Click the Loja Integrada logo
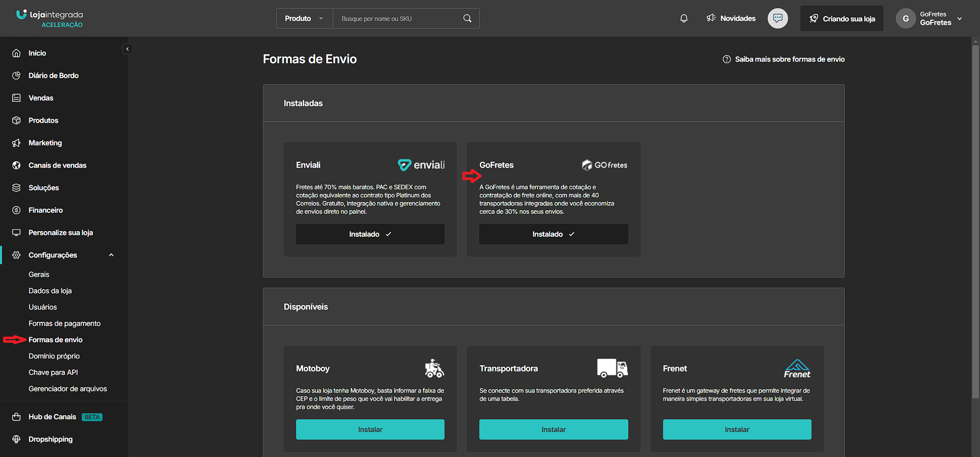980x457 pixels. (50, 18)
